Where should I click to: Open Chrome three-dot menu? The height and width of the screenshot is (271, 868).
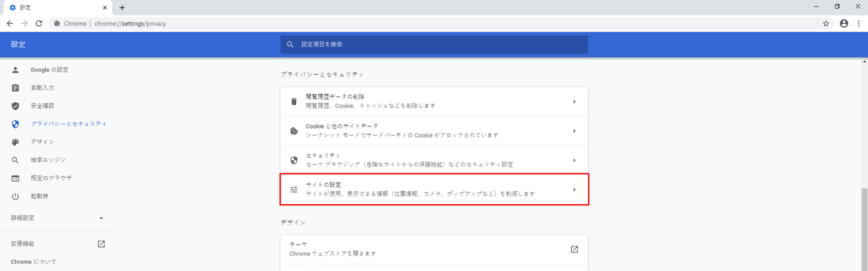(858, 23)
